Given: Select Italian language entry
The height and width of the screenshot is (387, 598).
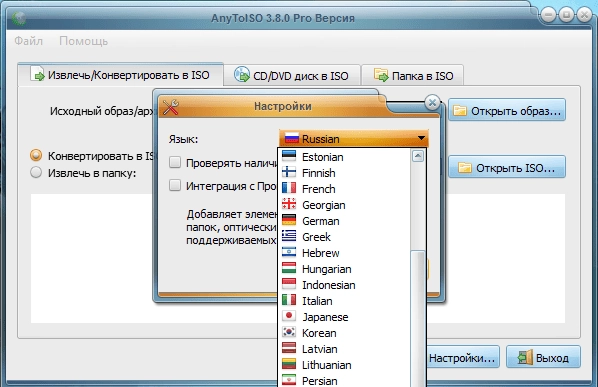Looking at the screenshot, I should [x=345, y=301].
